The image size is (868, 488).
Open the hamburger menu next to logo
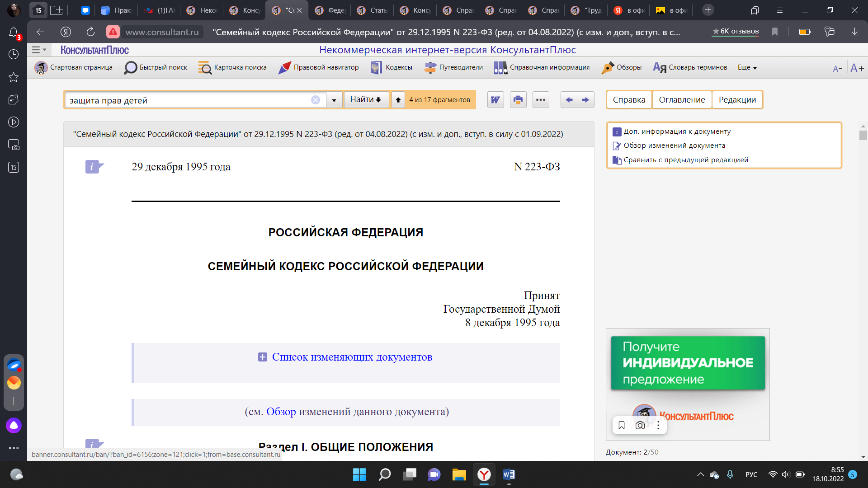pos(39,50)
